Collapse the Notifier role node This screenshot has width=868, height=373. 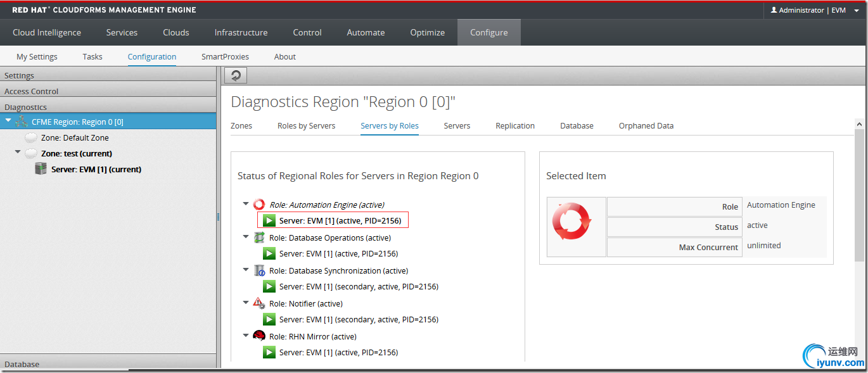click(246, 303)
